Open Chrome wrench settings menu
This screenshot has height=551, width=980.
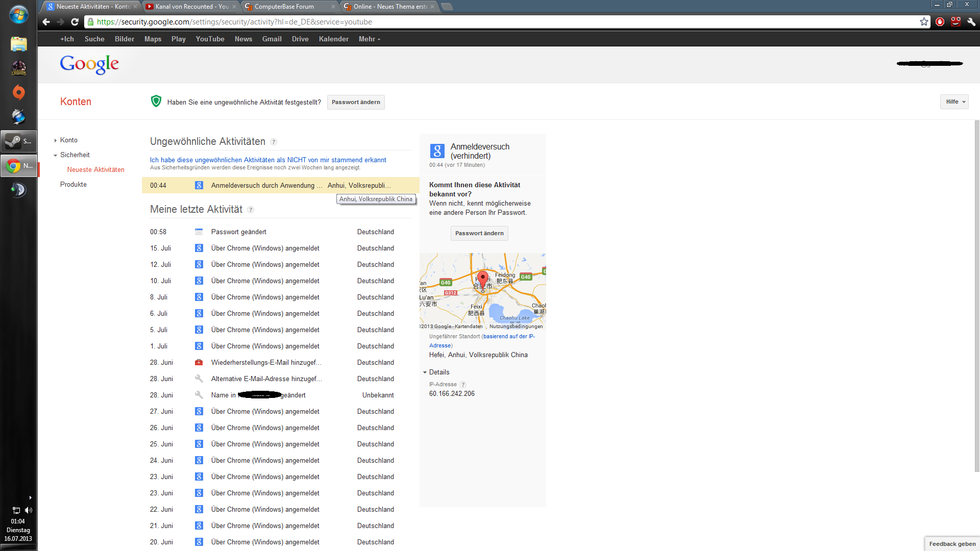971,22
